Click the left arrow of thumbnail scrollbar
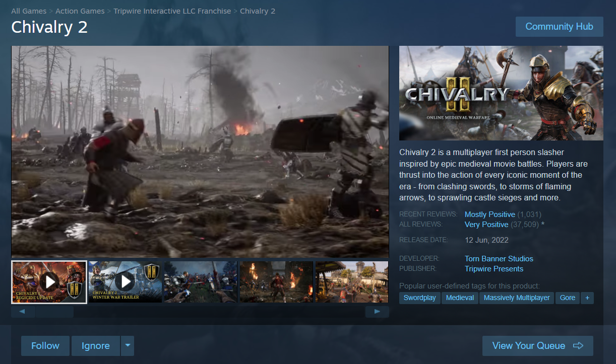The width and height of the screenshot is (616, 364). [23, 312]
